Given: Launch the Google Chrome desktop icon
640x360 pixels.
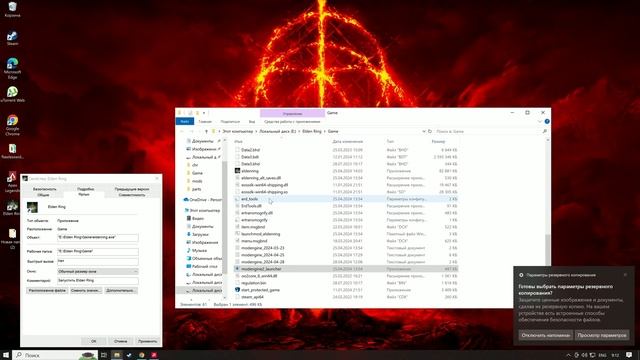Looking at the screenshot, I should click(12, 124).
